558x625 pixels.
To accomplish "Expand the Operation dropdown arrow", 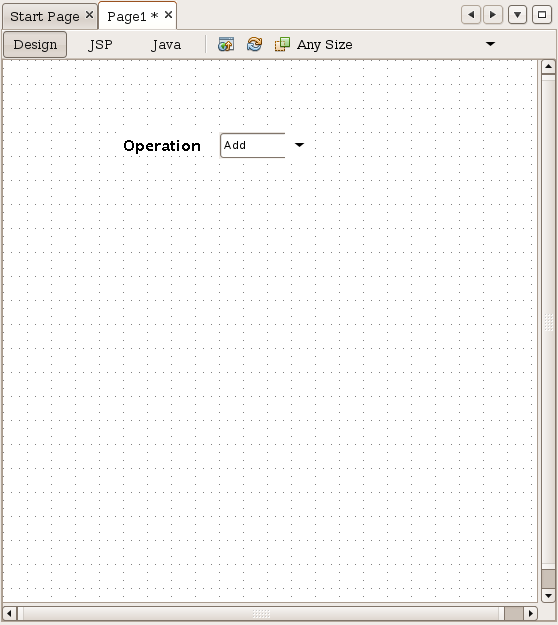I will 299,145.
